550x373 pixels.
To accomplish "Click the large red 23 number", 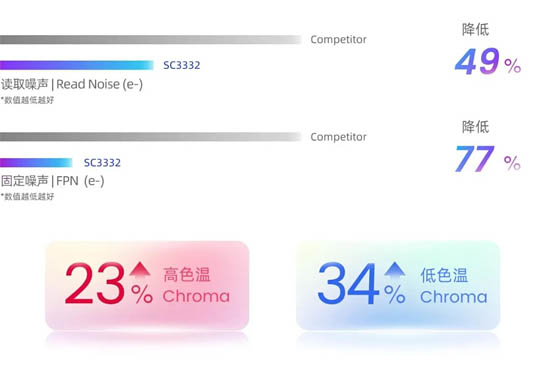I will pyautogui.click(x=95, y=284).
